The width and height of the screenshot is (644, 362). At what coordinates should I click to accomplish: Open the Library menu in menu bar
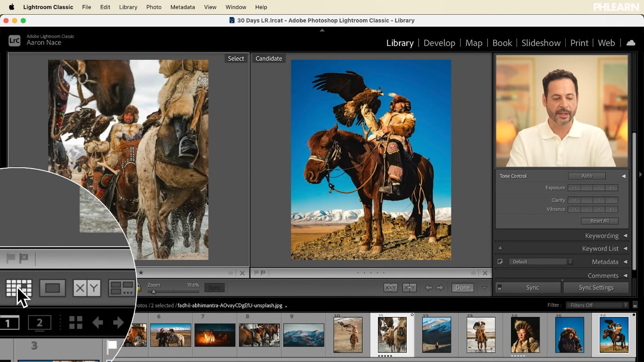(128, 7)
